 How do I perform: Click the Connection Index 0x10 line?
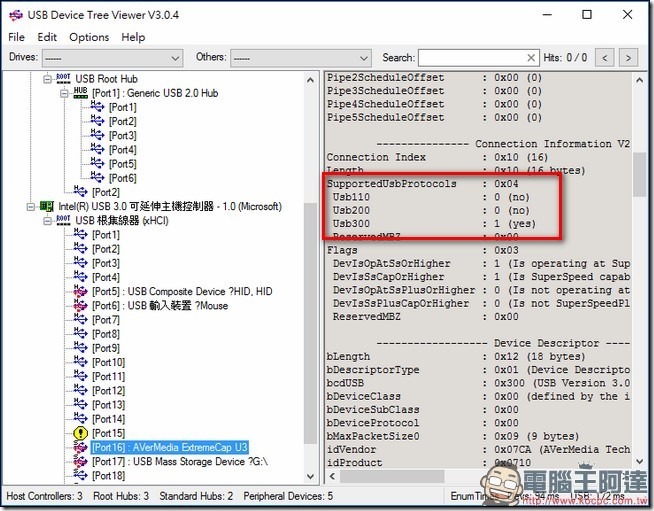(437, 157)
